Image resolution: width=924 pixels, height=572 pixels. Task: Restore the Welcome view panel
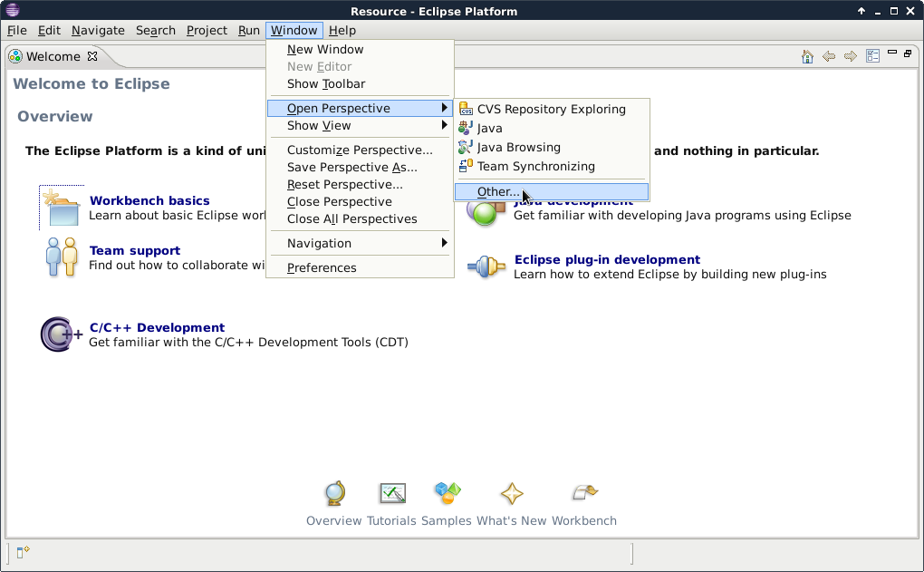pos(908,53)
